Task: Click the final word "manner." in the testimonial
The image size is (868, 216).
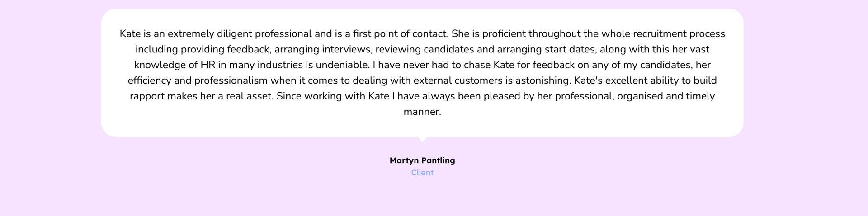Action: tap(422, 112)
